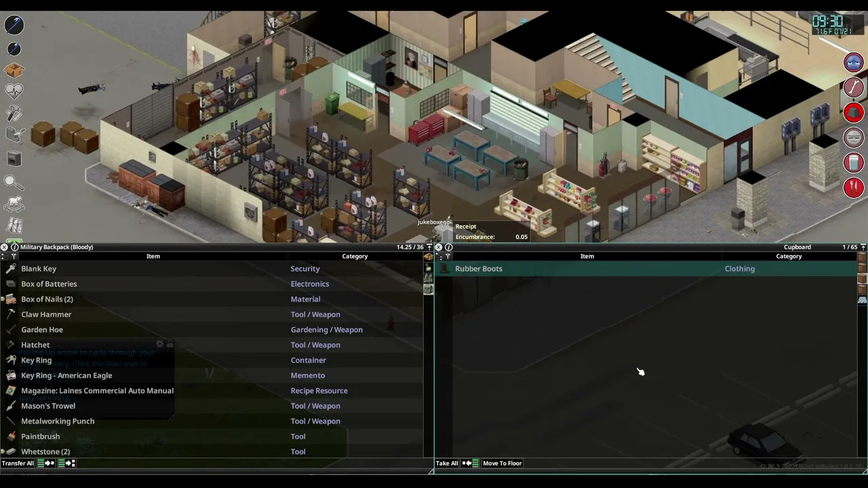Select the Claw Hammer item row

pyautogui.click(x=212, y=314)
